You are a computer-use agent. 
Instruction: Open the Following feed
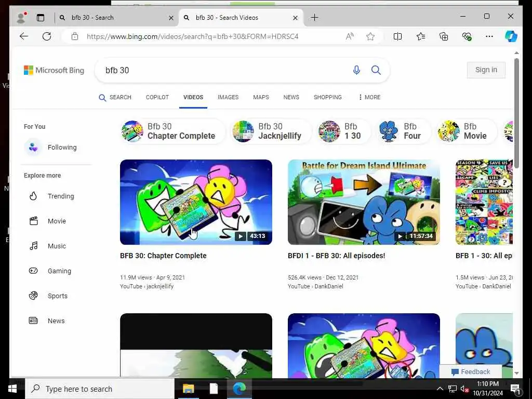tap(51, 147)
